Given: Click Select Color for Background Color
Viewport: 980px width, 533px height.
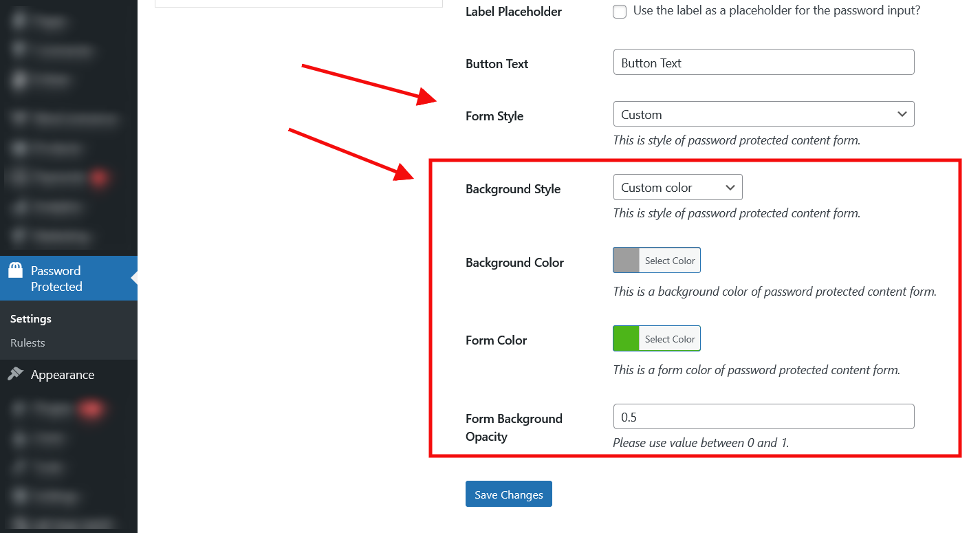Looking at the screenshot, I should coord(670,261).
